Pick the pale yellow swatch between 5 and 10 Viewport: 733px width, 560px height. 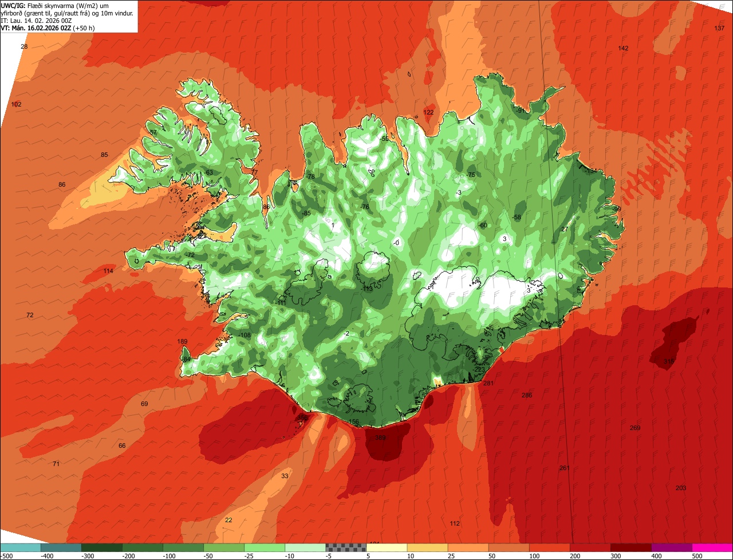click(x=387, y=547)
